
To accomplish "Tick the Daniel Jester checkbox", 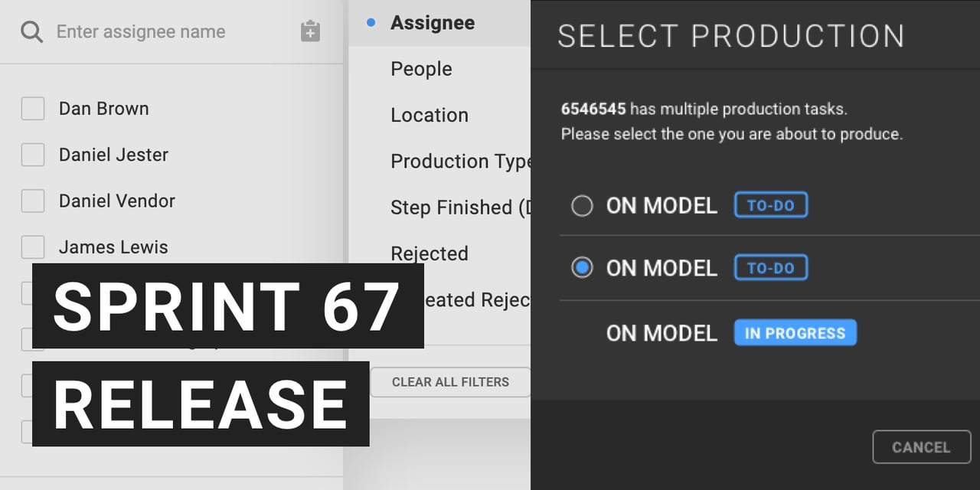I will 33,155.
